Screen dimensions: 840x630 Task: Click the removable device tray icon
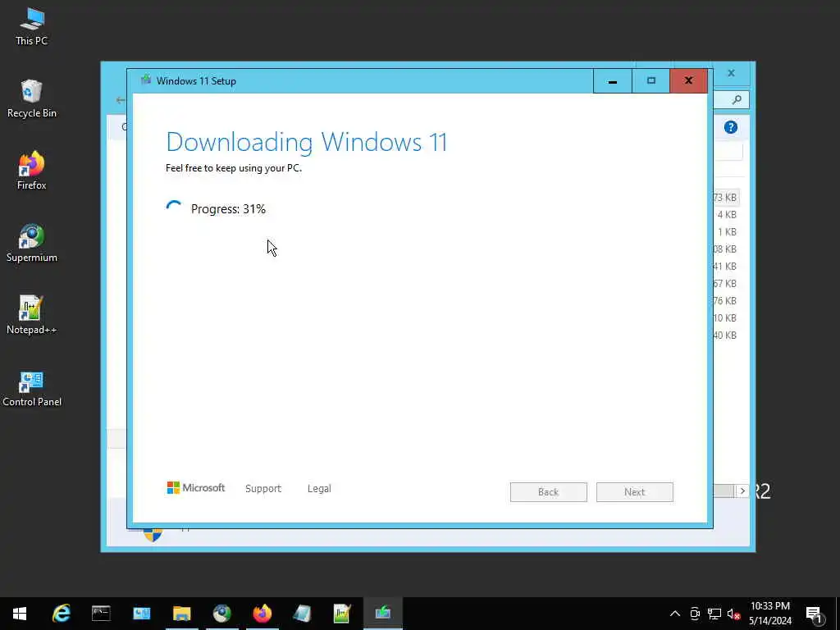coord(695,614)
